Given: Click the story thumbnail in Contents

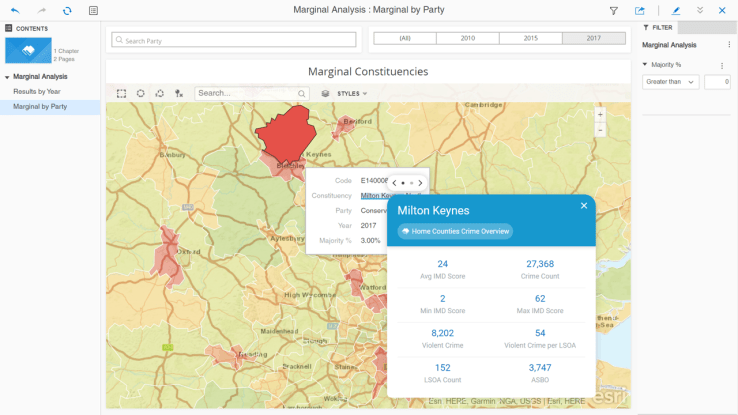Looking at the screenshot, I should pyautogui.click(x=28, y=50).
